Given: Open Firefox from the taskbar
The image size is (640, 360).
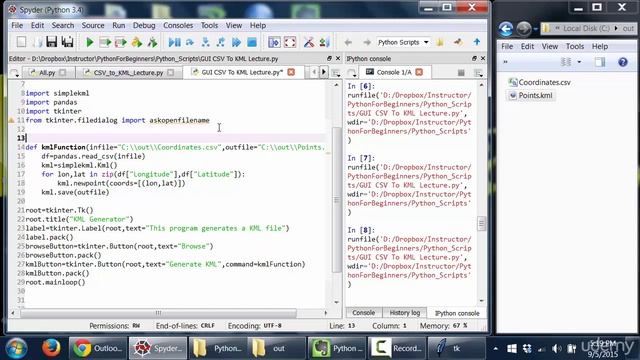Looking at the screenshot, I should click(51, 348).
